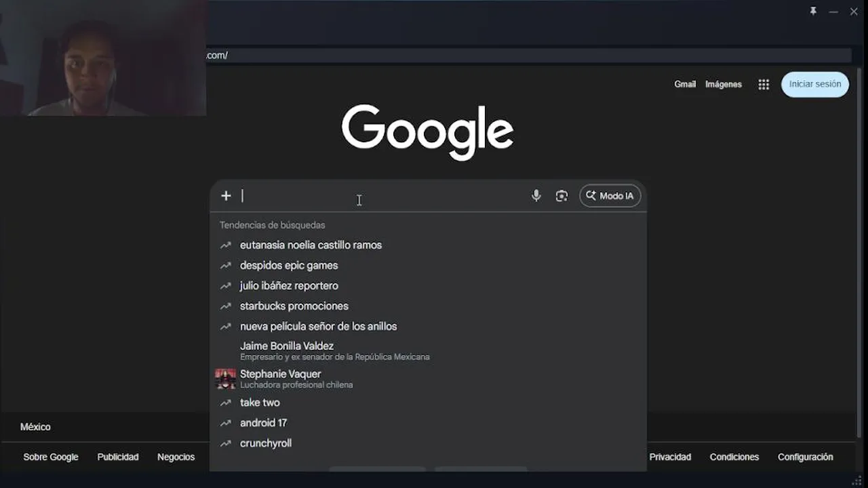
Task: Focus the Google search input field
Action: [383, 196]
